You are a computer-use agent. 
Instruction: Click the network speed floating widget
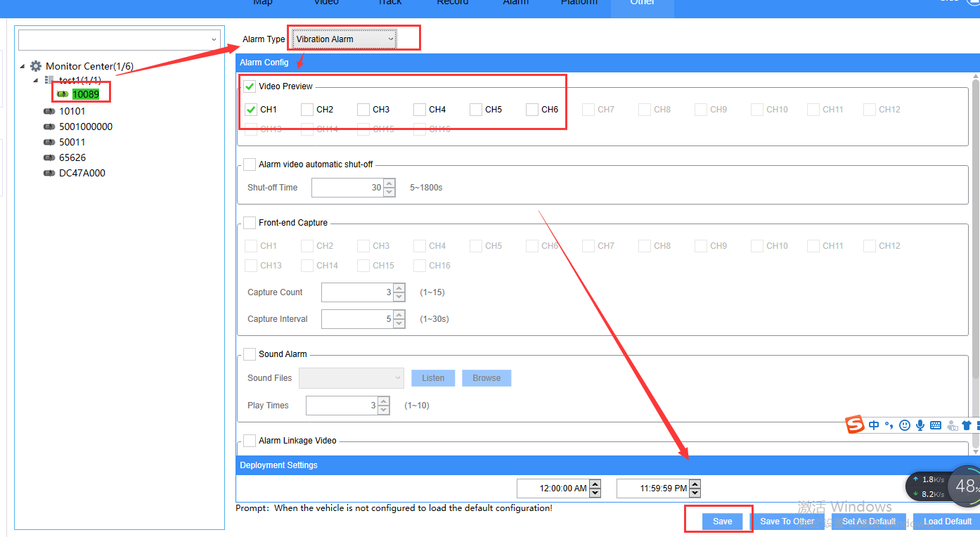coord(928,486)
